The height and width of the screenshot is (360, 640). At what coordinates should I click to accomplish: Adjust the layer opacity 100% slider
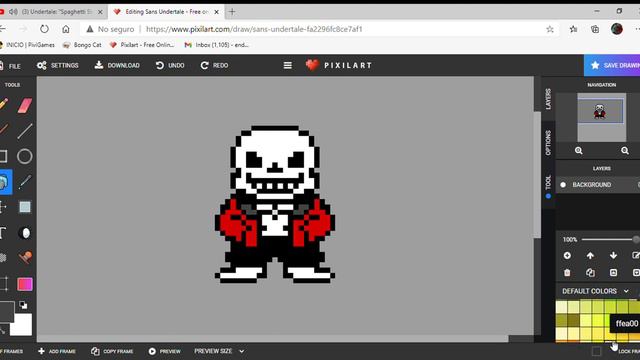(610, 240)
